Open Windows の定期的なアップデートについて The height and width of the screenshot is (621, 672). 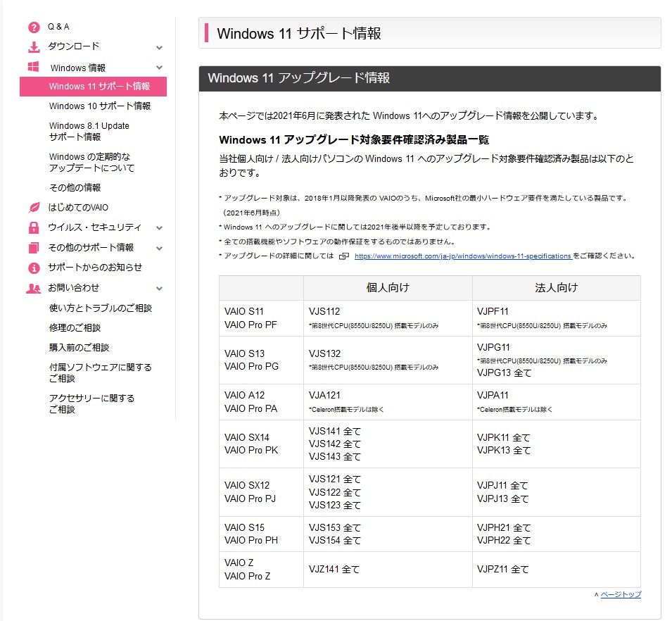pyautogui.click(x=91, y=162)
